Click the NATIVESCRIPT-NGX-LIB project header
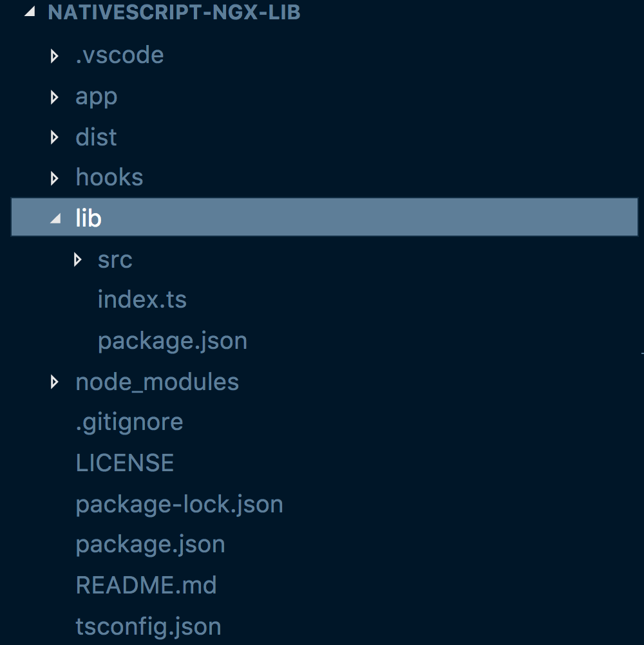The width and height of the screenshot is (644, 645). [x=174, y=11]
